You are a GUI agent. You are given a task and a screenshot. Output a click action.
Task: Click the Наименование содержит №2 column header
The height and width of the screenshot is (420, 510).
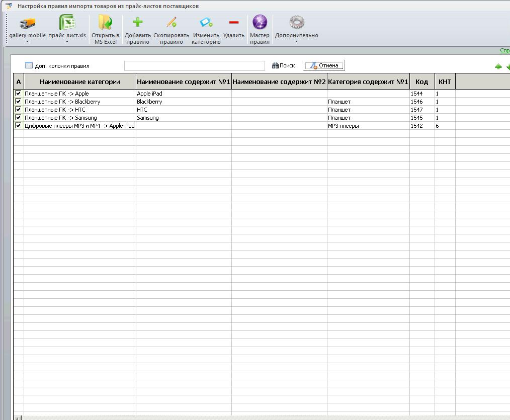pos(279,81)
